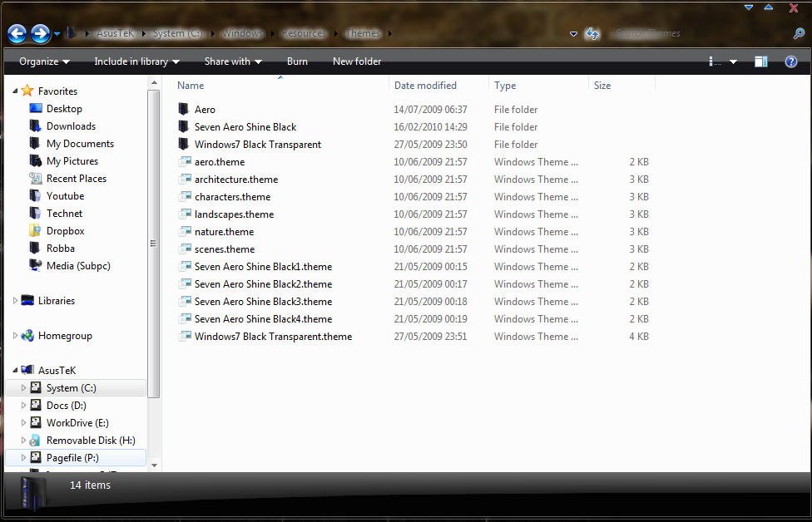
Task: Open the Help question mark icon
Action: click(x=790, y=62)
